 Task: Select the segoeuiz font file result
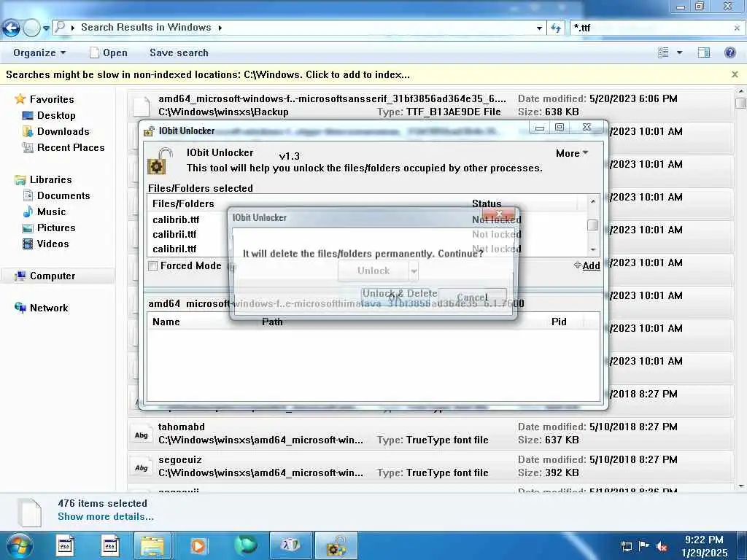(x=430, y=466)
